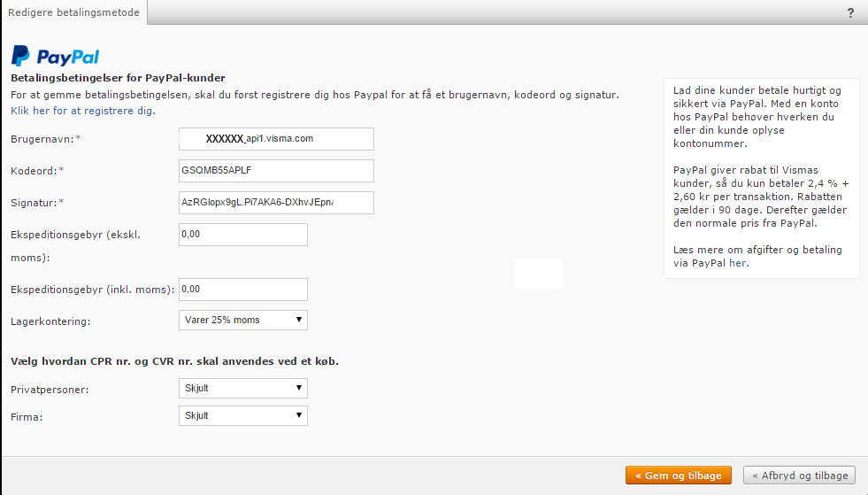Click into the Kodeord field
The height and width of the screenshot is (495, 868).
[x=276, y=171]
